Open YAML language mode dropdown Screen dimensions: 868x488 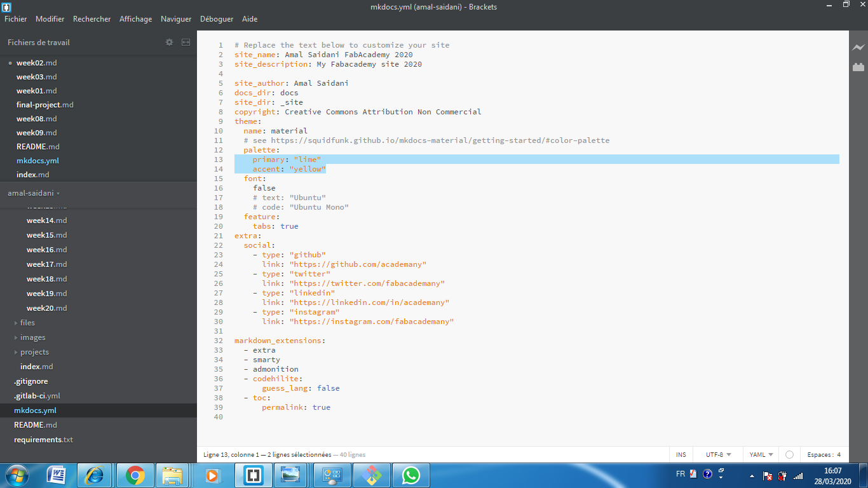click(x=761, y=454)
